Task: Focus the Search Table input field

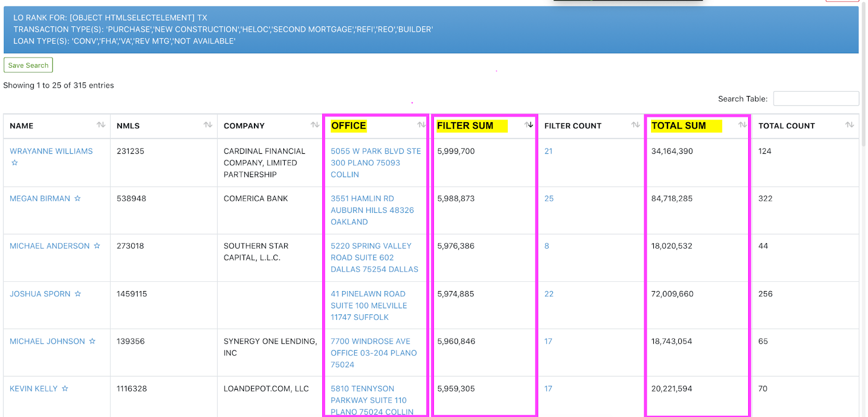Action: coord(816,98)
